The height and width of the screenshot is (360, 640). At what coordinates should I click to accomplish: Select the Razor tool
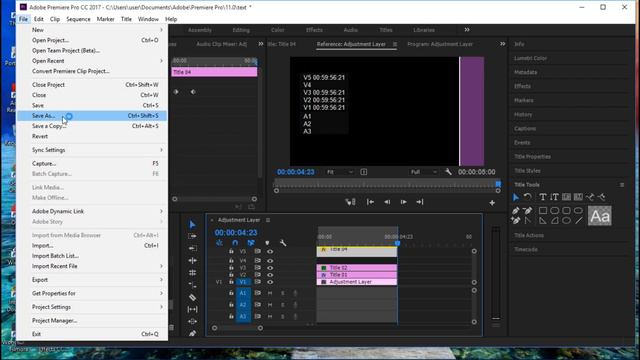point(192,298)
